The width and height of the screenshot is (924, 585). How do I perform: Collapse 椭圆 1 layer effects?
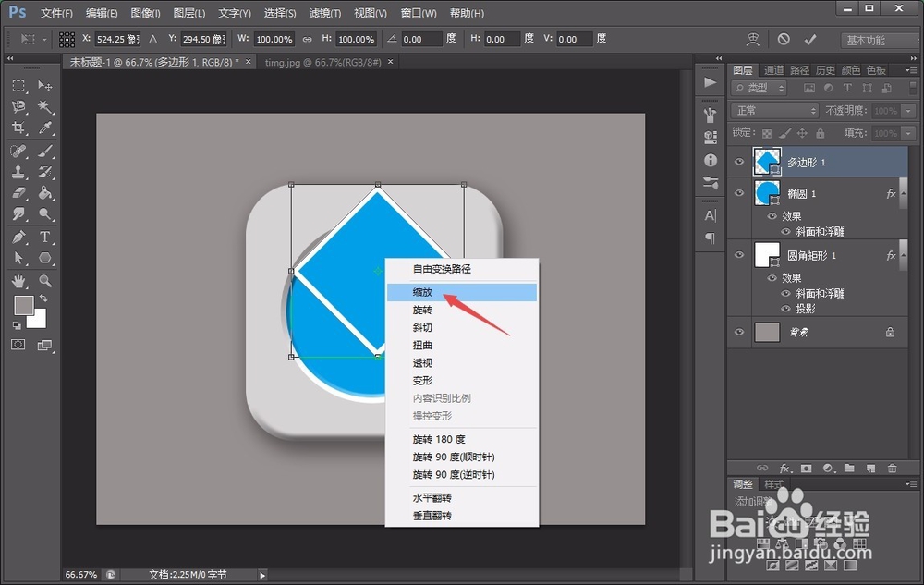click(904, 192)
